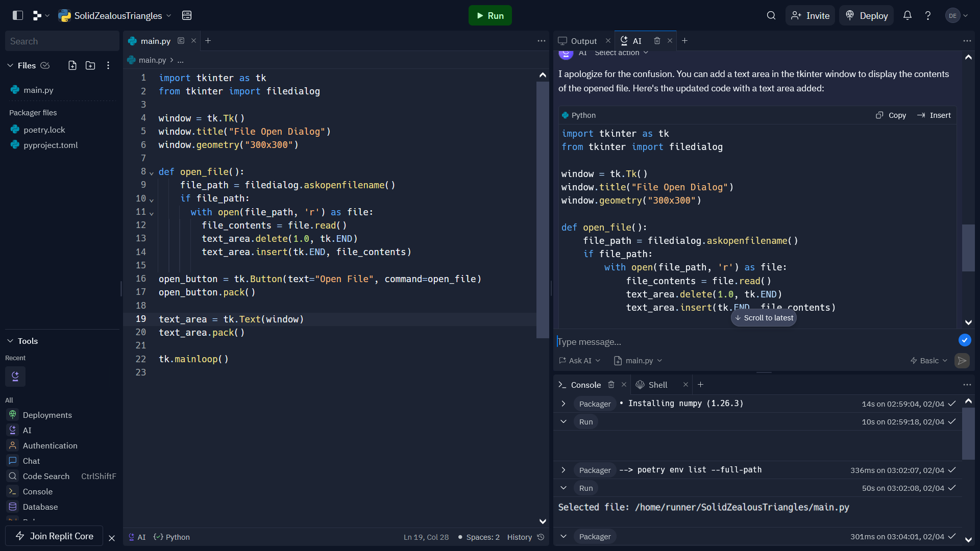Switch to the Shell tab
Screen dimensions: 980x551
tap(657, 385)
